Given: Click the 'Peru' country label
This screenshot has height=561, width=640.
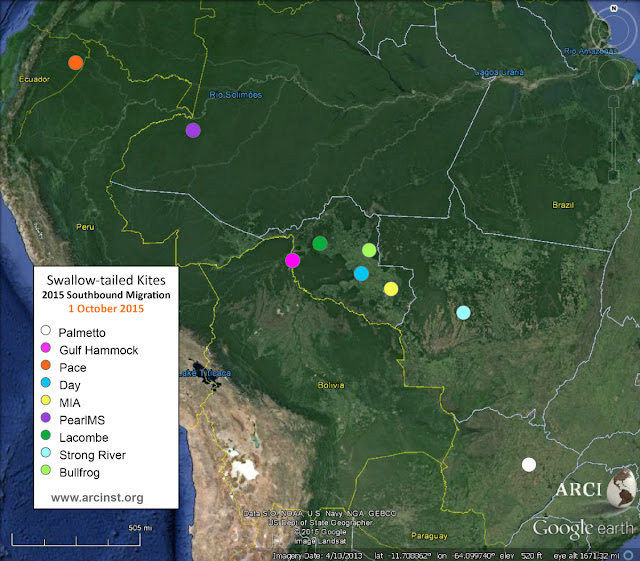Looking at the screenshot, I should (x=85, y=227).
